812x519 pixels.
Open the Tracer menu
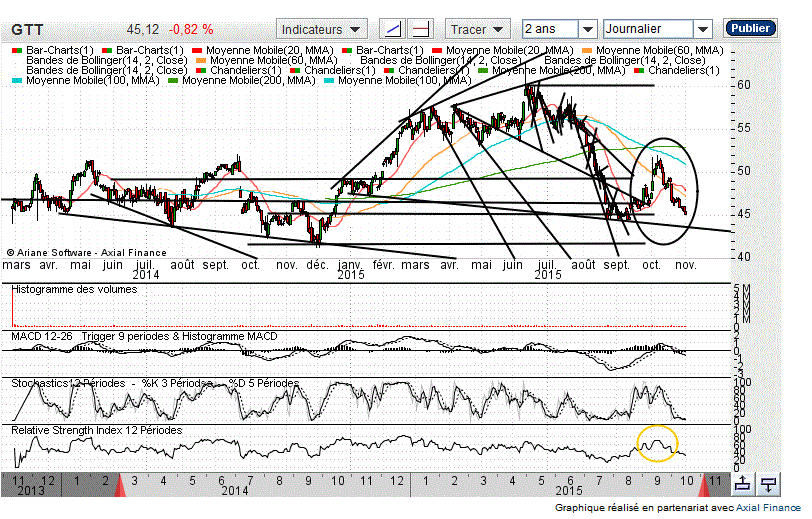click(x=478, y=29)
